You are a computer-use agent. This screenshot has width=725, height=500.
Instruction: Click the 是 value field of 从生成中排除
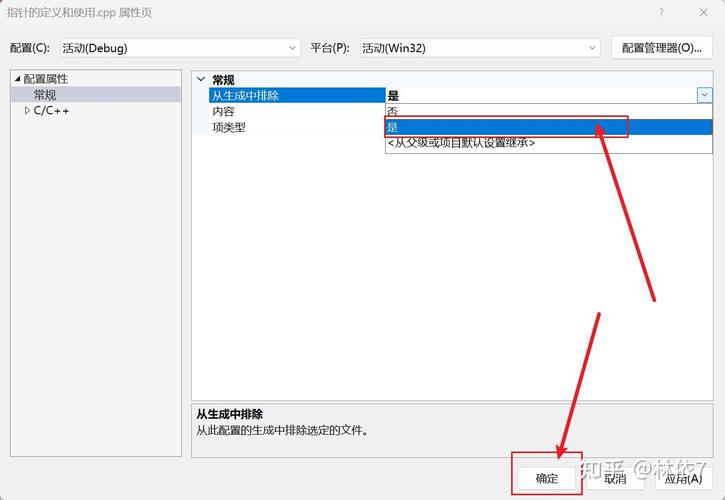tap(541, 96)
